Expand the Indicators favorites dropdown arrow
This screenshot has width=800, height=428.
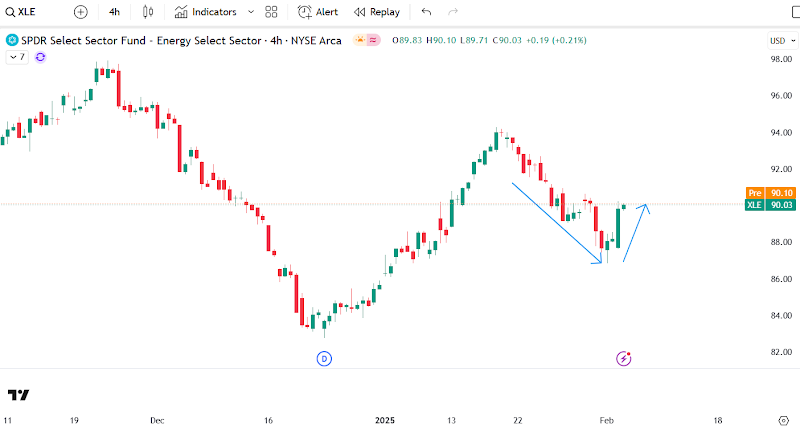(251, 12)
